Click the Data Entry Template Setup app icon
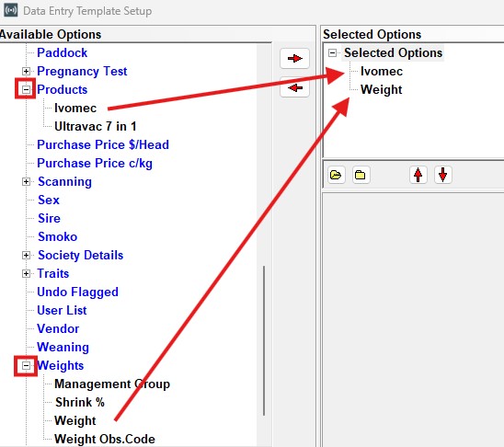504x447 pixels. [x=11, y=10]
